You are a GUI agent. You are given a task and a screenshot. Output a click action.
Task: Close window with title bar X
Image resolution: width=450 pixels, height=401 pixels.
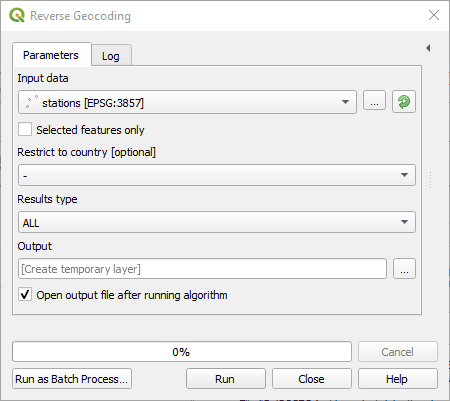pos(434,15)
